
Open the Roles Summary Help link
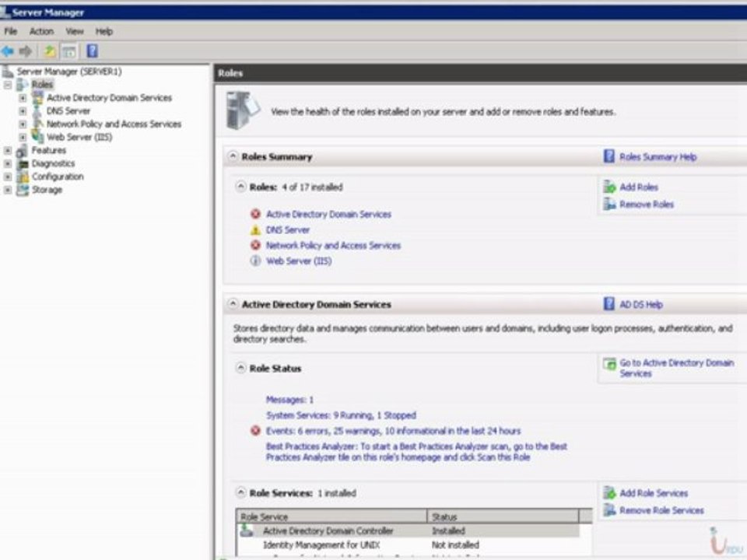pyautogui.click(x=658, y=156)
